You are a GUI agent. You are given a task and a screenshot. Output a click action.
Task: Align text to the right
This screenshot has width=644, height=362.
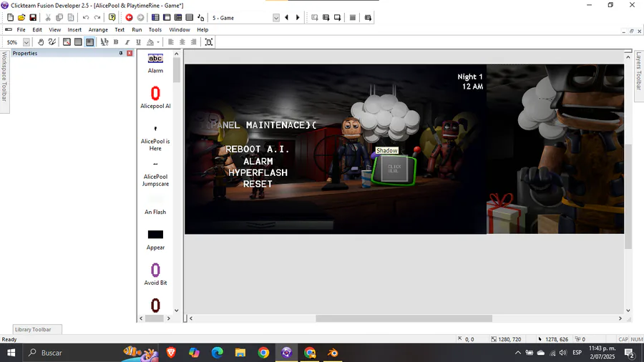[x=193, y=42]
